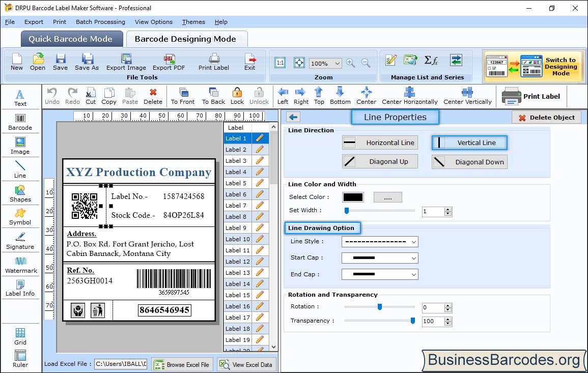The height and width of the screenshot is (373, 588).
Task: Click Save As in File Tools
Action: point(87,62)
